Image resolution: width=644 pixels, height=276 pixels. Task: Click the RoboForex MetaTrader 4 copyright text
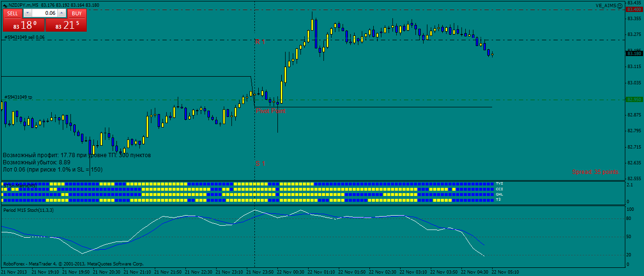[73, 264]
